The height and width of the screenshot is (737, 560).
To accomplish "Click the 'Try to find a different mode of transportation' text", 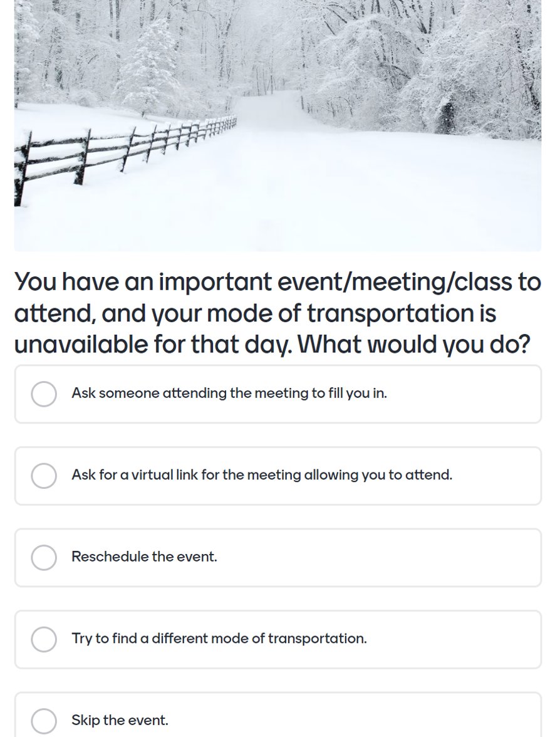I will [x=219, y=638].
